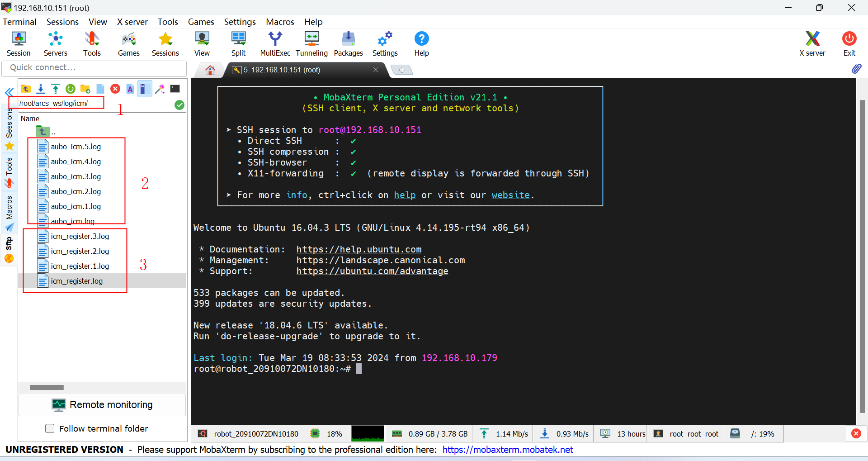Open a new tab with plus button

click(402, 70)
